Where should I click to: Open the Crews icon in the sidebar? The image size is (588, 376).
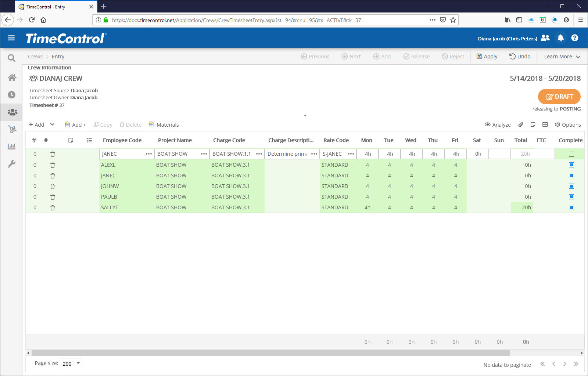(x=12, y=112)
